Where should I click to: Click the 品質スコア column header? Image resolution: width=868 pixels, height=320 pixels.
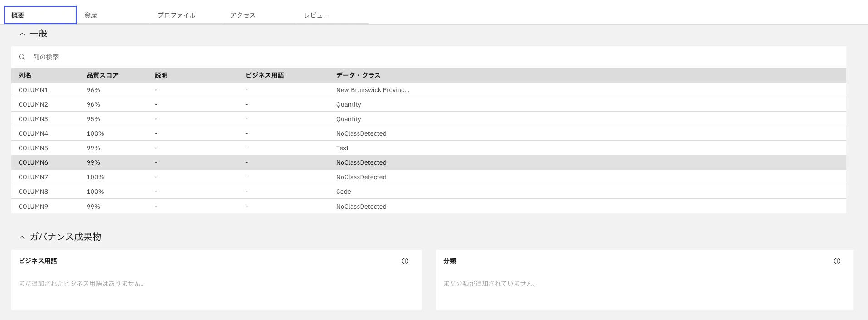click(103, 75)
